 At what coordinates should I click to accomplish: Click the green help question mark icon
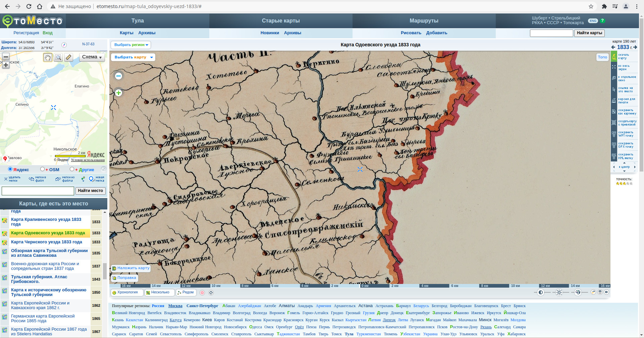(x=602, y=20)
